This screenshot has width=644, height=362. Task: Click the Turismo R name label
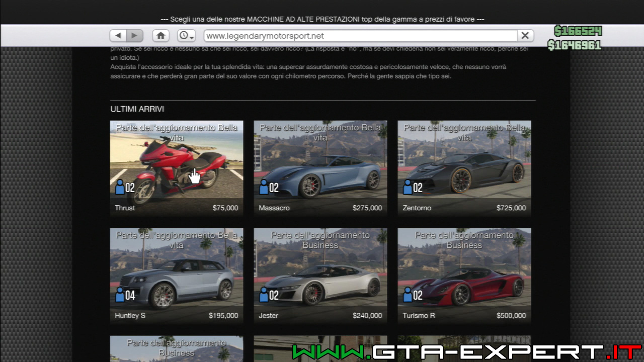[419, 316]
